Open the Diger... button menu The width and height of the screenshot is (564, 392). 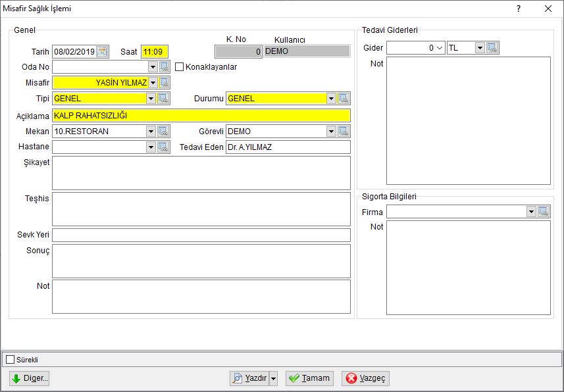30,378
